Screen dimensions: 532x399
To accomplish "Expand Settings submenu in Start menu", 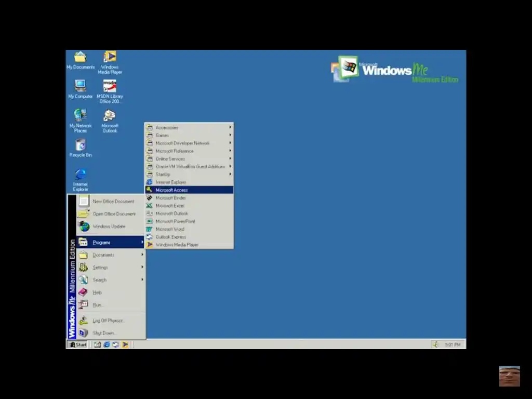I will [x=111, y=268].
